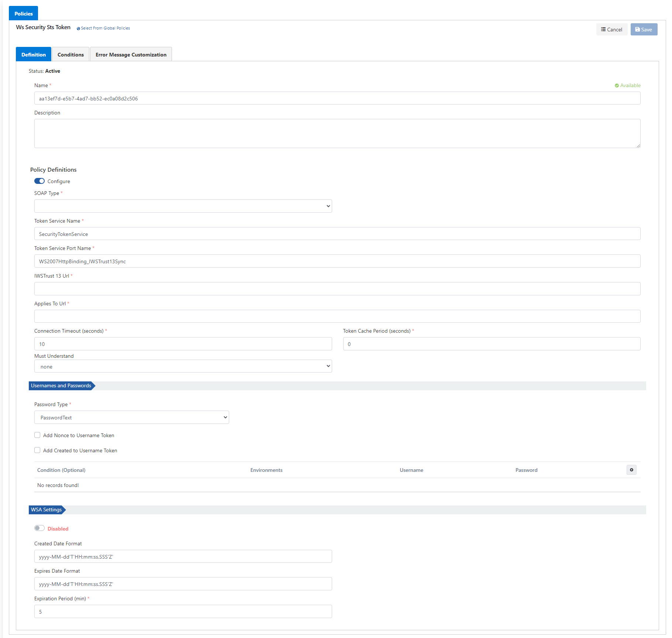Image resolution: width=672 pixels, height=638 pixels.
Task: Open the SOAP Type dropdown
Action: pyautogui.click(x=183, y=206)
